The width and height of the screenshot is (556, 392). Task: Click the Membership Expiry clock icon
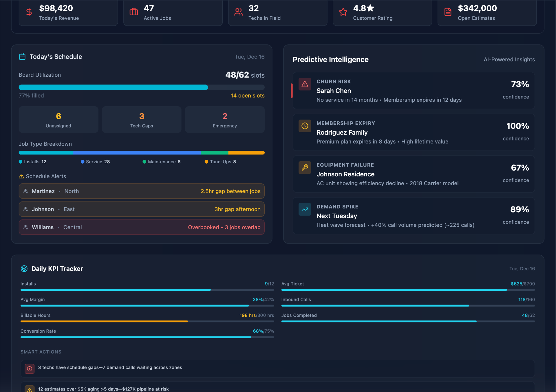pos(305,126)
